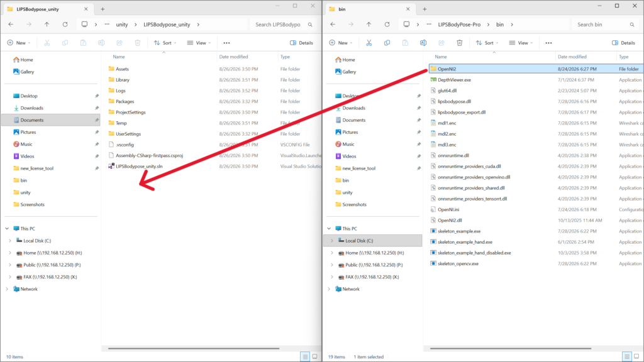This screenshot has width=644, height=362.
Task: Click chevron after bin in address bar
Action: pyautogui.click(x=512, y=25)
